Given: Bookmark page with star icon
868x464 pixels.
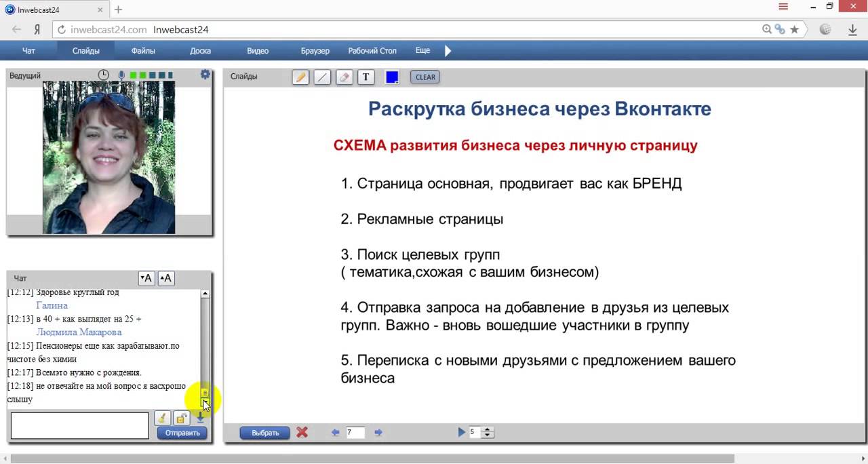Looking at the screenshot, I should 794,30.
